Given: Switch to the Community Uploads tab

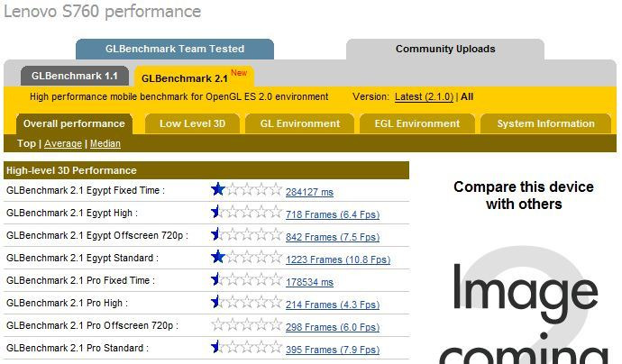Looking at the screenshot, I should (x=445, y=50).
